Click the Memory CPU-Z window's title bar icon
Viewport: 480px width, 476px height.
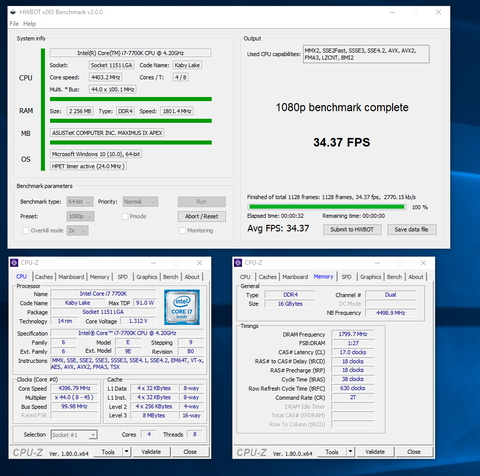[238, 263]
